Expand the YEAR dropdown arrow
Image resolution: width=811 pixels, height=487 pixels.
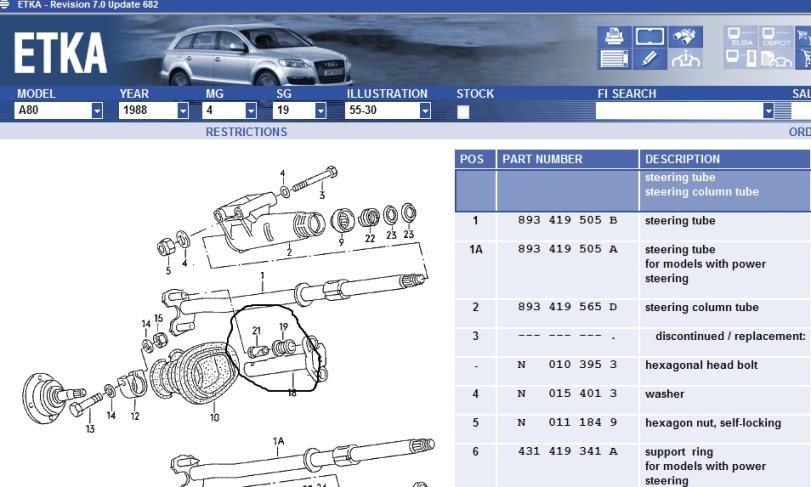point(183,110)
